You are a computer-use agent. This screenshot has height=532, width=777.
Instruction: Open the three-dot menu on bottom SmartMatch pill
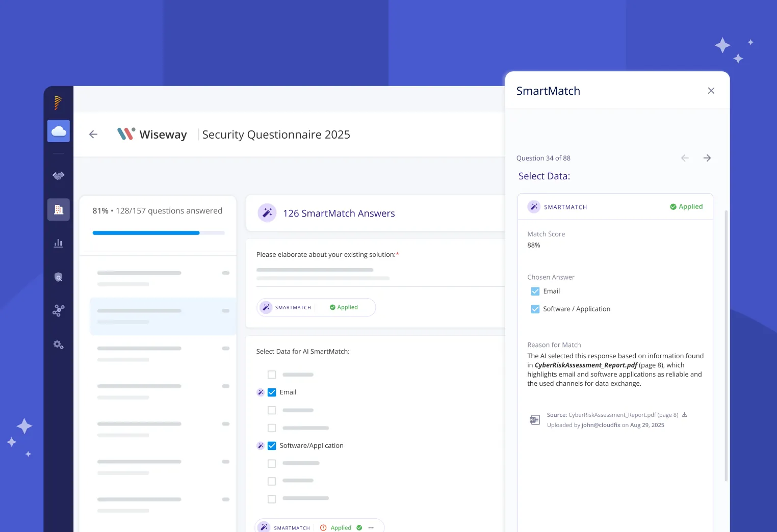click(371, 528)
